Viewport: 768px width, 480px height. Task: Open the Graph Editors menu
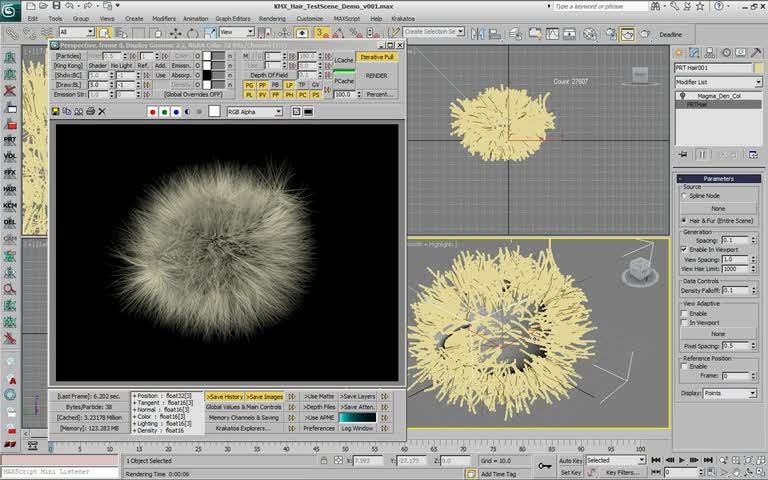click(232, 18)
